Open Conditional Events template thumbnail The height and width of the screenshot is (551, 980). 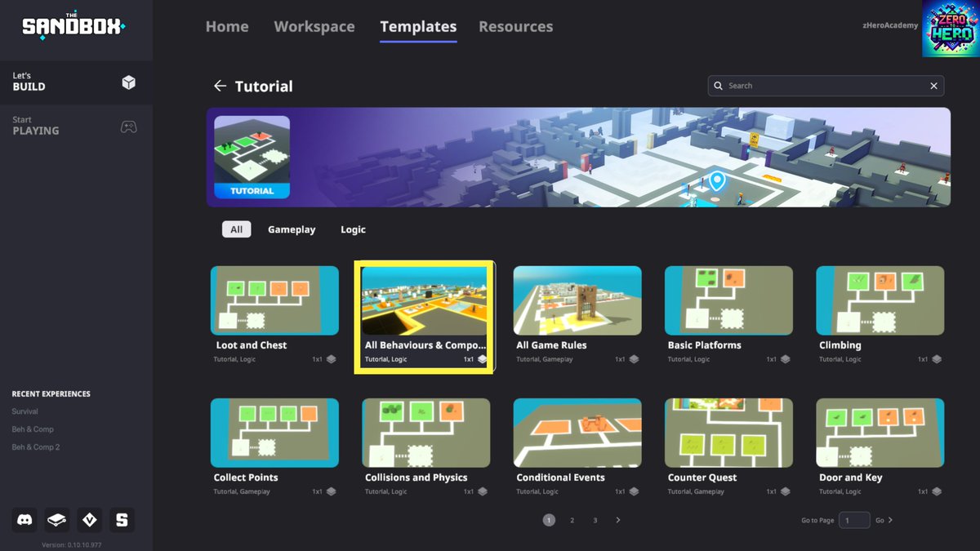[x=577, y=433]
